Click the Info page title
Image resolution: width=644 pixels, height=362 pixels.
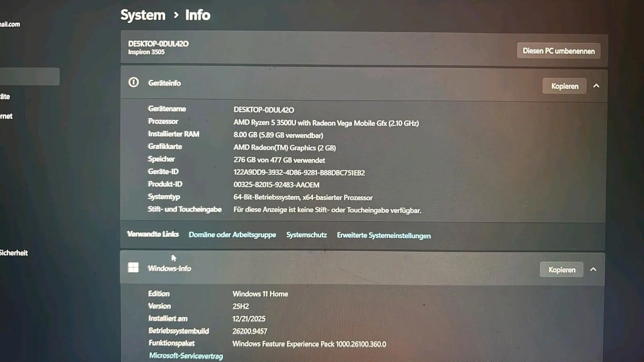(198, 15)
